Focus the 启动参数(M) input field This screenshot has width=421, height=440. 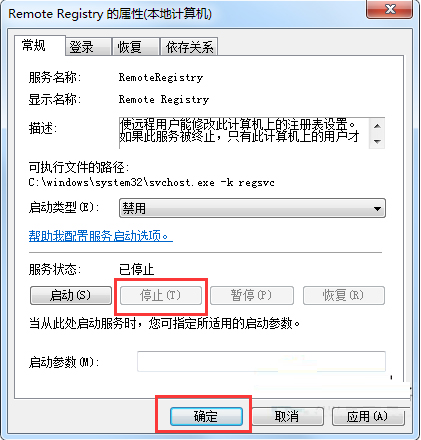(x=261, y=361)
